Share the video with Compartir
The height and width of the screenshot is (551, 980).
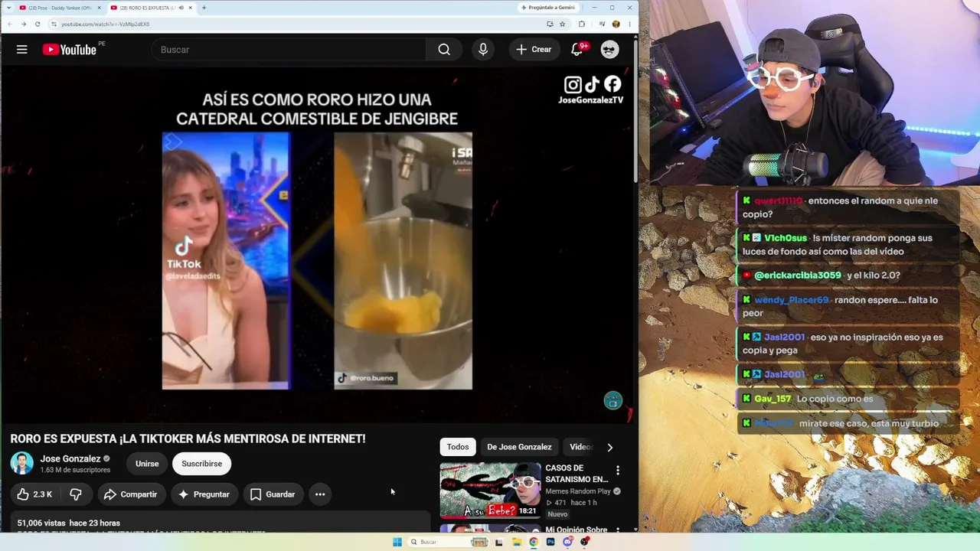point(131,494)
